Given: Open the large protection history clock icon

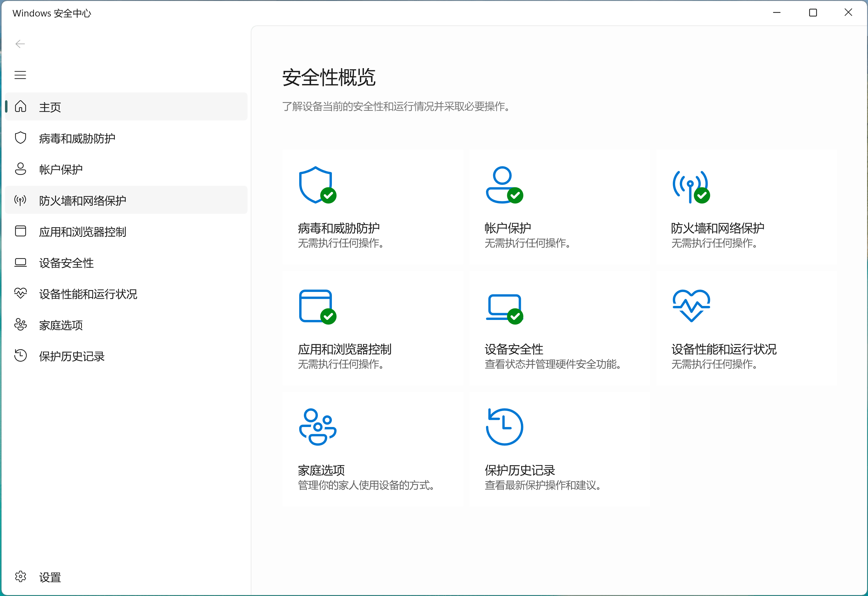Looking at the screenshot, I should click(x=504, y=427).
